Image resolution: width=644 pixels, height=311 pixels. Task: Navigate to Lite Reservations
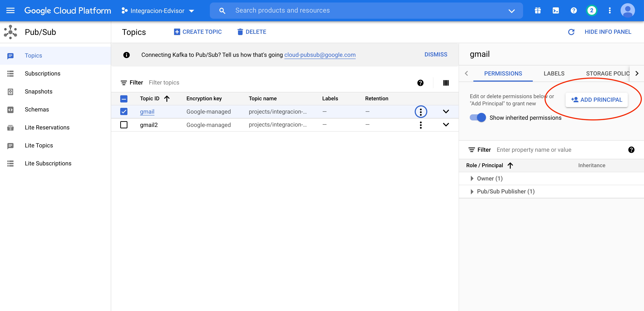coord(55,127)
